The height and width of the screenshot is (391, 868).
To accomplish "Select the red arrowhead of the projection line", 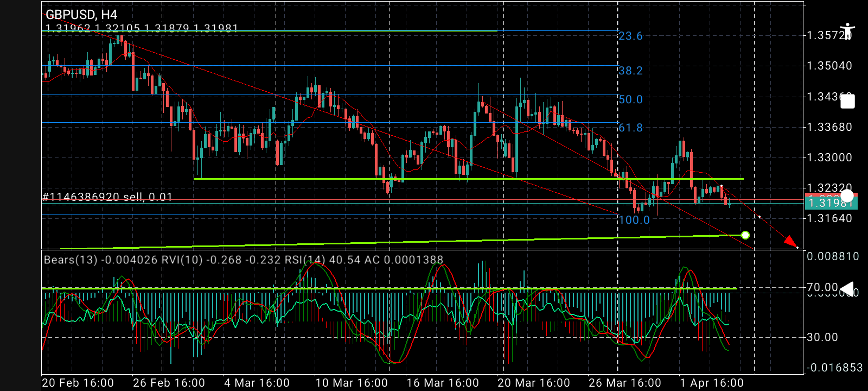I will pos(791,242).
